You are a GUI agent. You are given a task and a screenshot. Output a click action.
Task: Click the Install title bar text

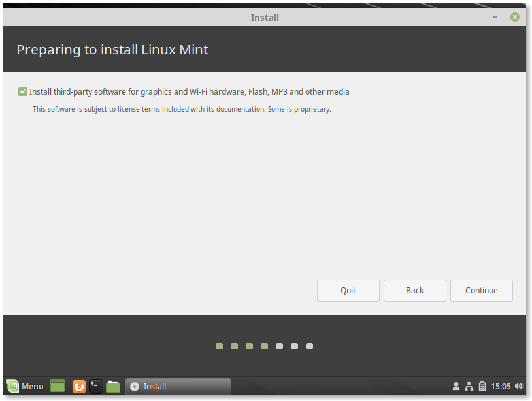point(265,18)
